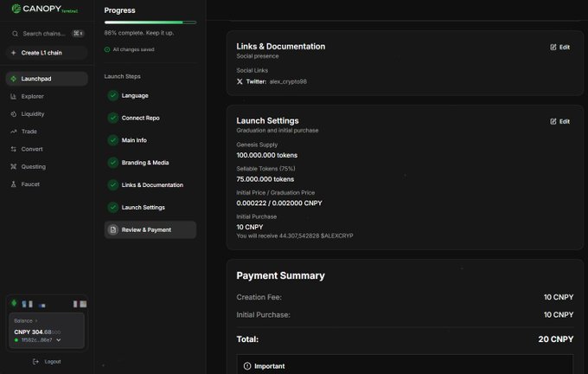Click the Twitter handle alex_crypto98

(288, 81)
